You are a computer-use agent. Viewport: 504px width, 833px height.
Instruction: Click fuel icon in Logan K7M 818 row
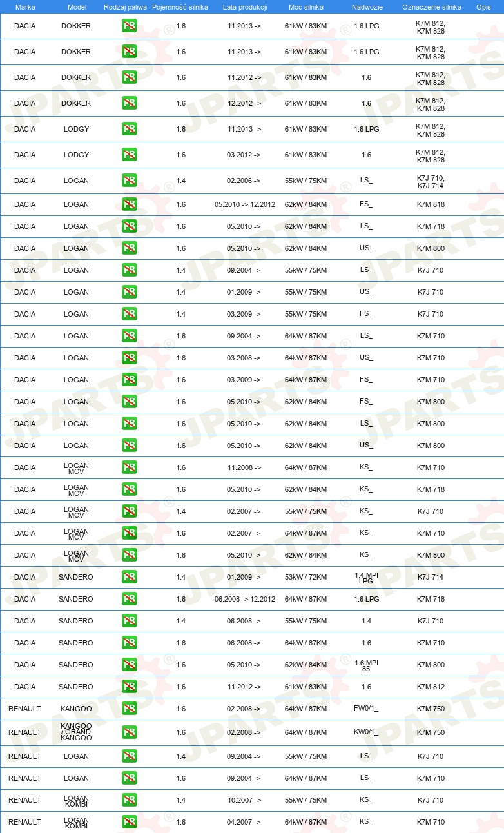click(129, 204)
